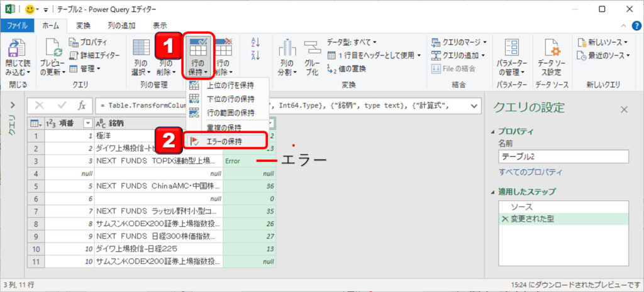Sort descending with the Z-A icon
This screenshot has height=292, width=644.
[x=255, y=55]
